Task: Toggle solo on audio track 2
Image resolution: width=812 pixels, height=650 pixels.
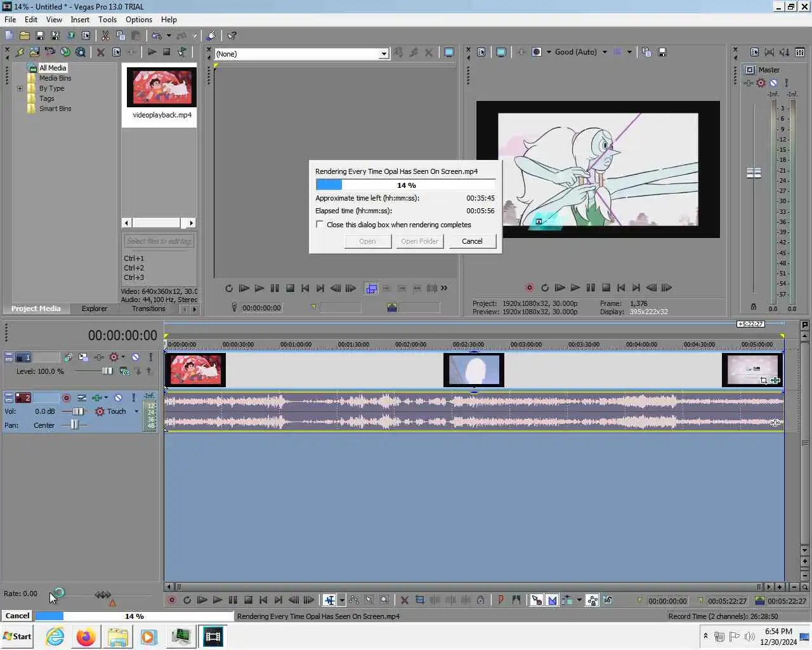Action: tap(133, 398)
